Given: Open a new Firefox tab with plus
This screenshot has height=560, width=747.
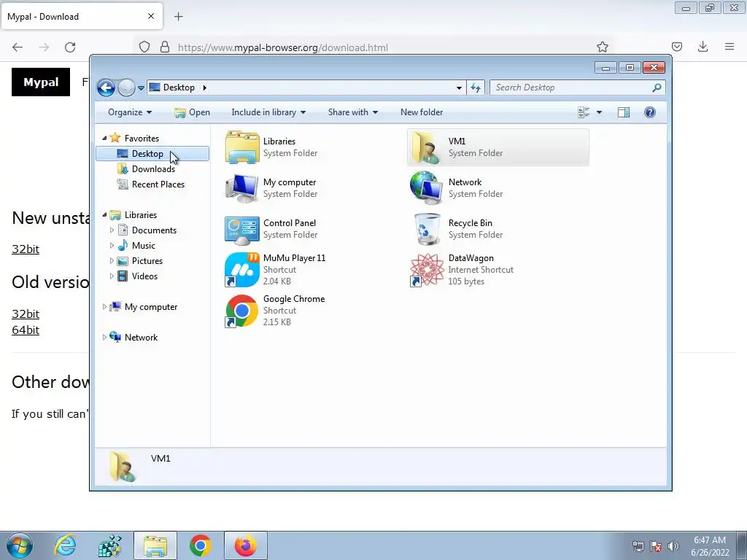Looking at the screenshot, I should 179,17.
